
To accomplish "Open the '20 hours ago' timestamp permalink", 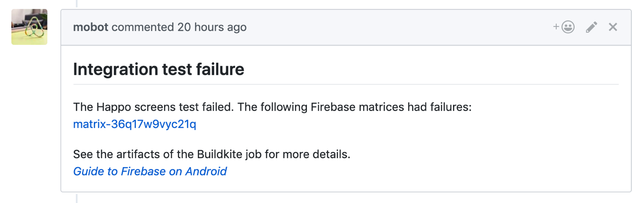I will pyautogui.click(x=212, y=27).
